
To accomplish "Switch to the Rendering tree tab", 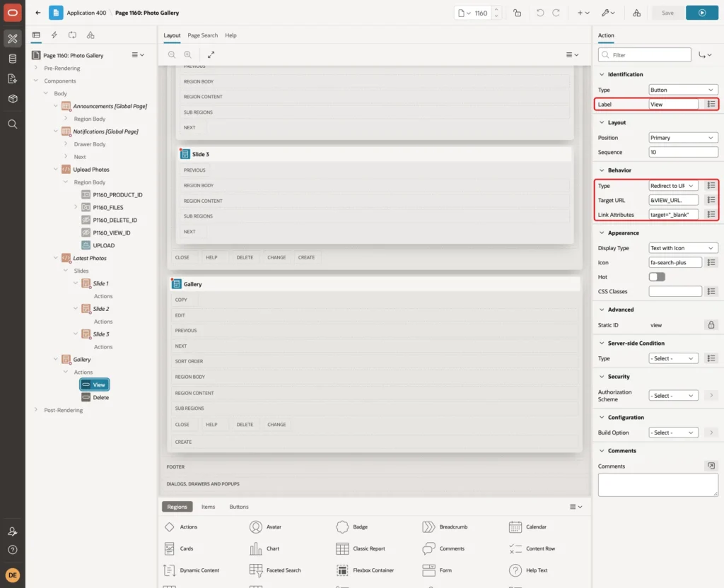I will click(36, 35).
